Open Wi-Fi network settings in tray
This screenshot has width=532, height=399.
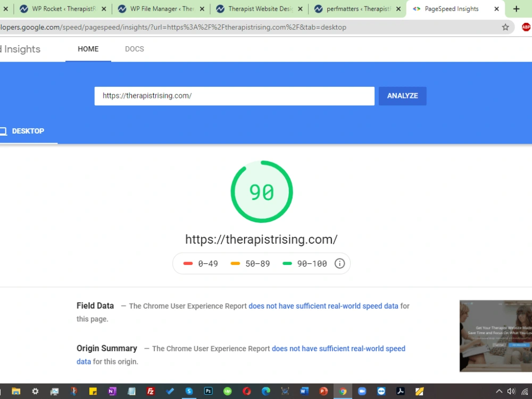pos(525,392)
